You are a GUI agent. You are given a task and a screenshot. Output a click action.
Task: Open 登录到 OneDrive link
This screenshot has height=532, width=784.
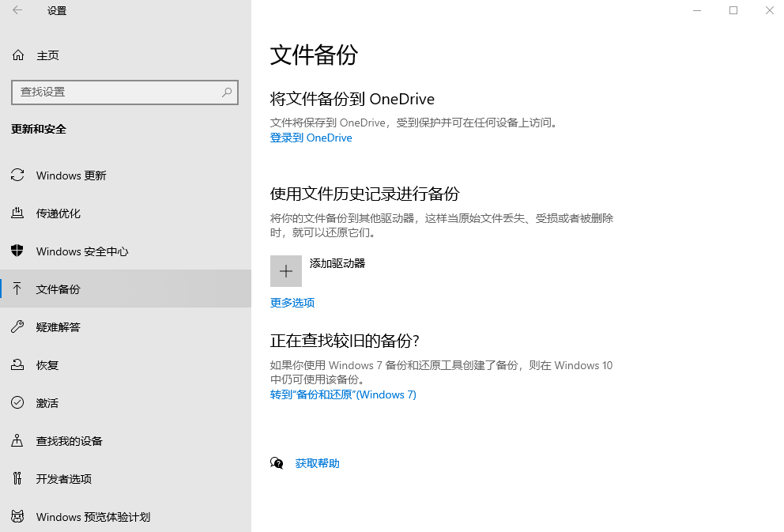tap(311, 138)
